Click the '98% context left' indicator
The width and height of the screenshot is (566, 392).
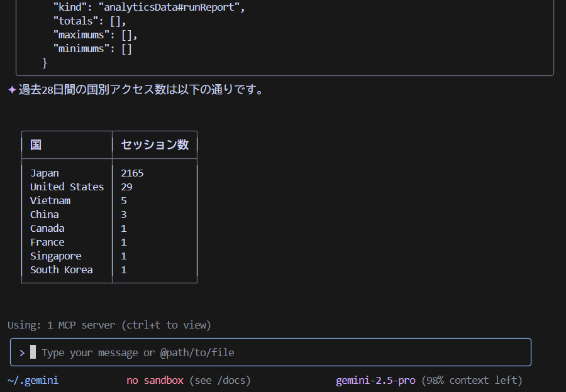pyautogui.click(x=472, y=380)
